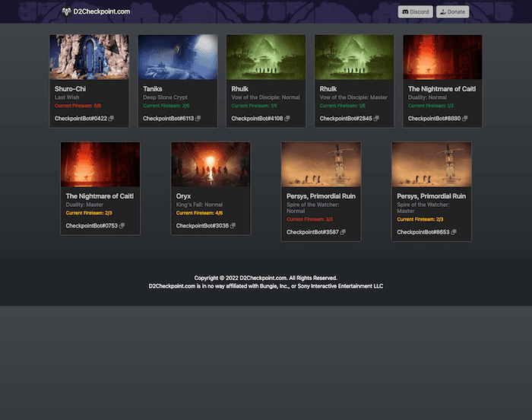Viewport: 532px width, 420px height.
Task: Select the Taniks title text
Action: (x=153, y=89)
